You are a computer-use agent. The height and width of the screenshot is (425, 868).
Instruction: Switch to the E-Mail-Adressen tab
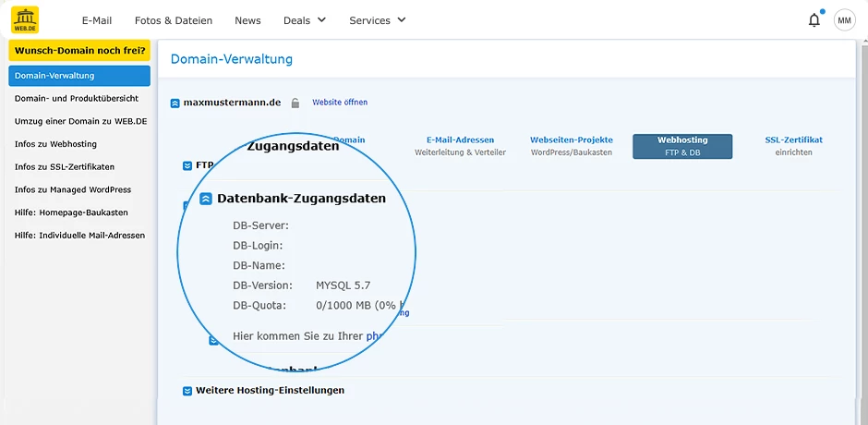[x=460, y=146]
